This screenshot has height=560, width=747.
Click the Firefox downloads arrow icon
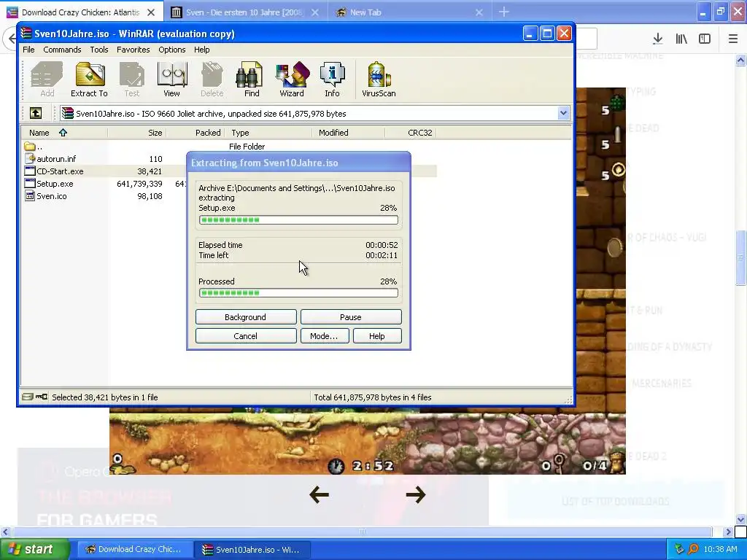click(658, 39)
